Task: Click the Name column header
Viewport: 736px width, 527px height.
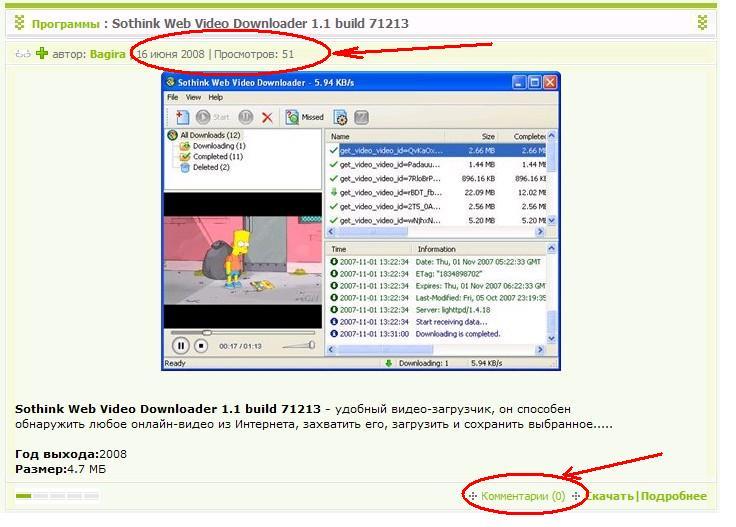Action: [385, 136]
